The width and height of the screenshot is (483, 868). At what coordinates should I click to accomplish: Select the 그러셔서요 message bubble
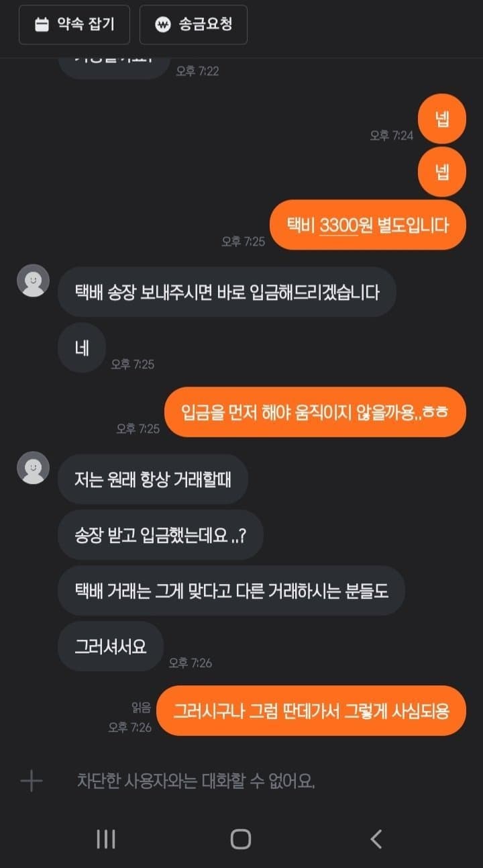[x=111, y=646]
